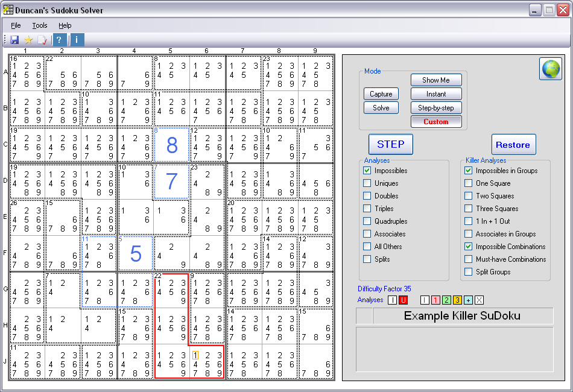
Task: Click the cage-sum-16 cell at row A column 1
Action: pos(27,73)
